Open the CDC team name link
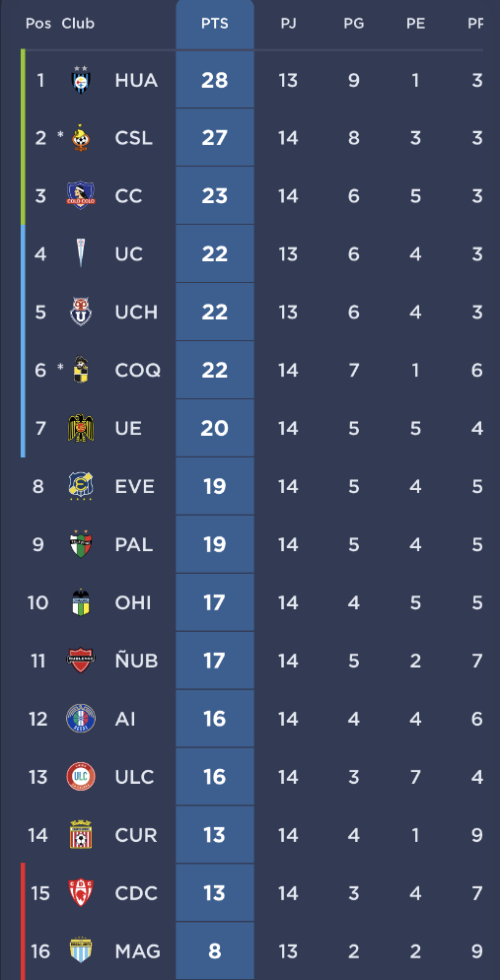The image size is (500, 980). (x=136, y=892)
